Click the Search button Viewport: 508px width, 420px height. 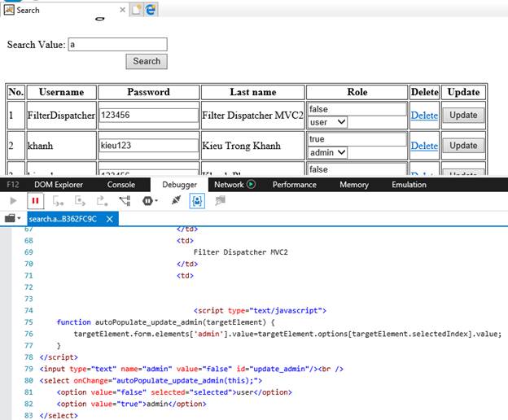coord(147,61)
